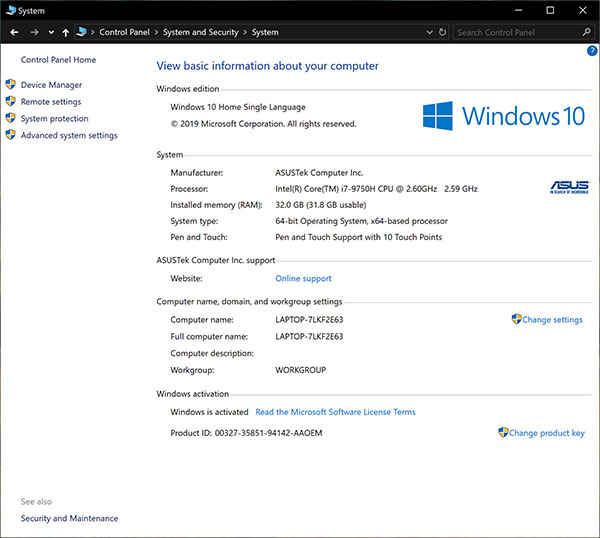Viewport: 600px width, 538px height.
Task: Go up one level with Up arrow
Action: pos(66,32)
